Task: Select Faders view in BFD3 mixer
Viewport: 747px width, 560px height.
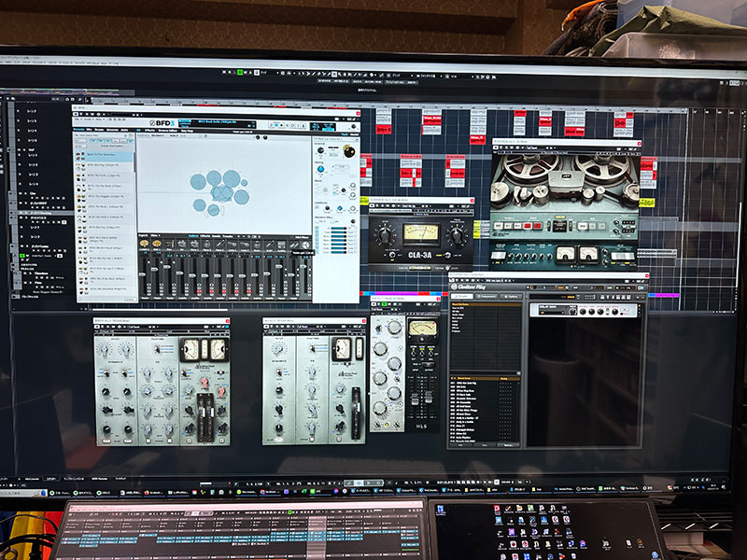Action: pos(193,236)
